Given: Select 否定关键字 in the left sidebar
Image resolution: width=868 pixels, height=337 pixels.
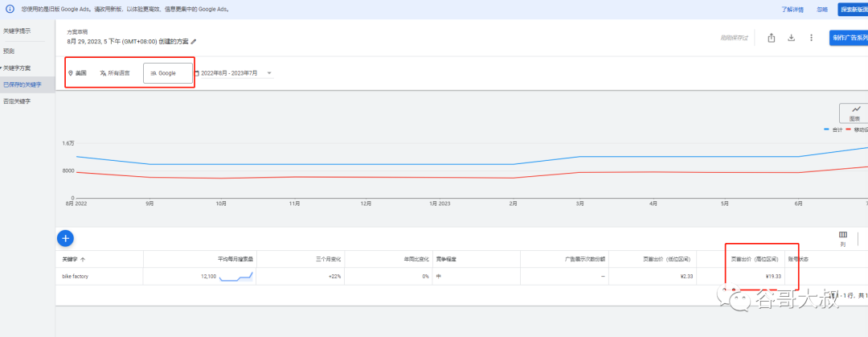Looking at the screenshot, I should tap(17, 101).
